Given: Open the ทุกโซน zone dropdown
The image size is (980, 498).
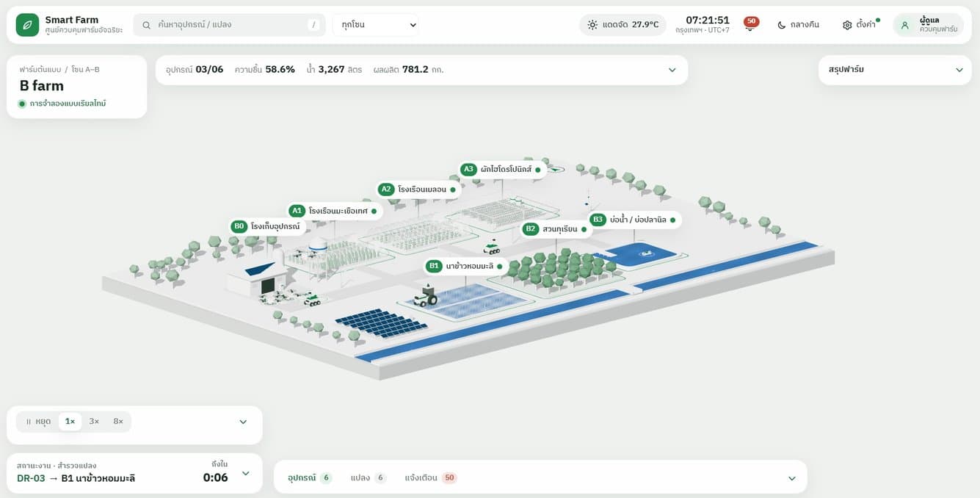Looking at the screenshot, I should (375, 25).
